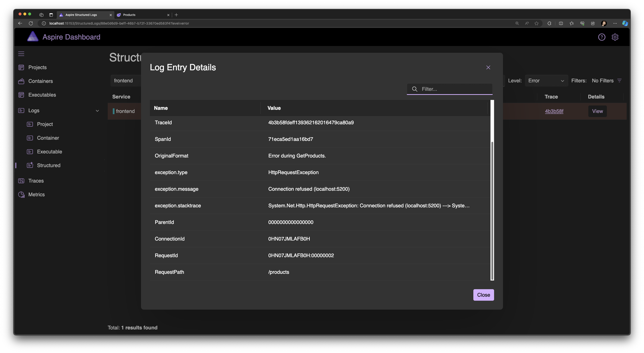Viewport: 644px width, 353px height.
Task: Click the purple Close button
Action: point(483,295)
